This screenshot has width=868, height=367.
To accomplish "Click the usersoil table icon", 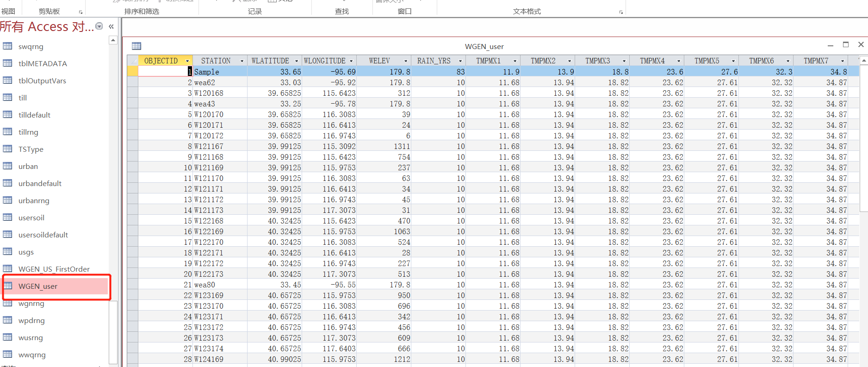I will click(7, 218).
